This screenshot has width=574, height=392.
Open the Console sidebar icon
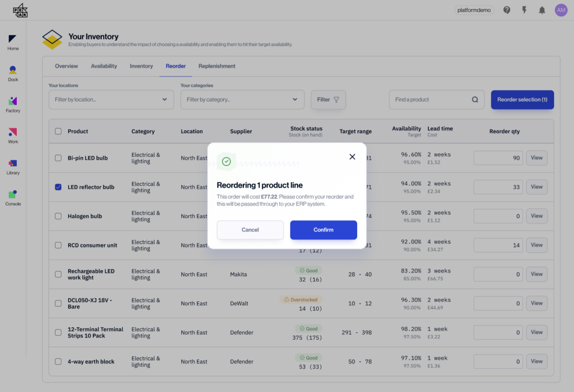(x=13, y=195)
